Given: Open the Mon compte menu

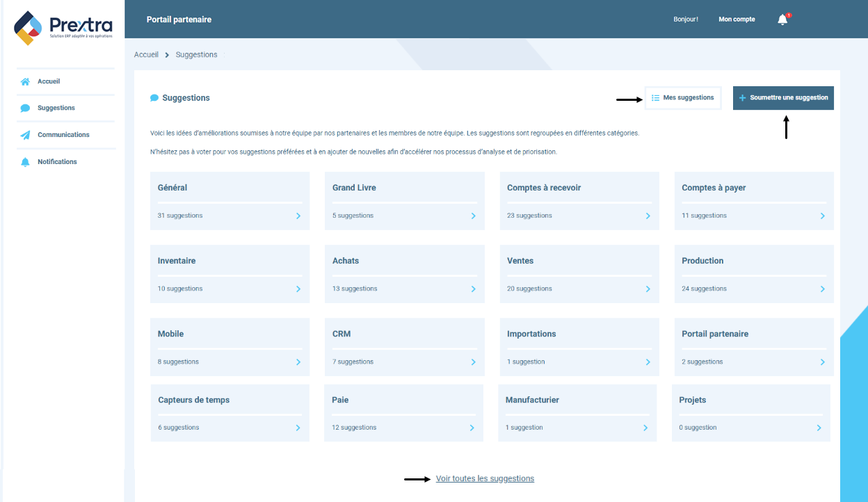Looking at the screenshot, I should point(737,19).
